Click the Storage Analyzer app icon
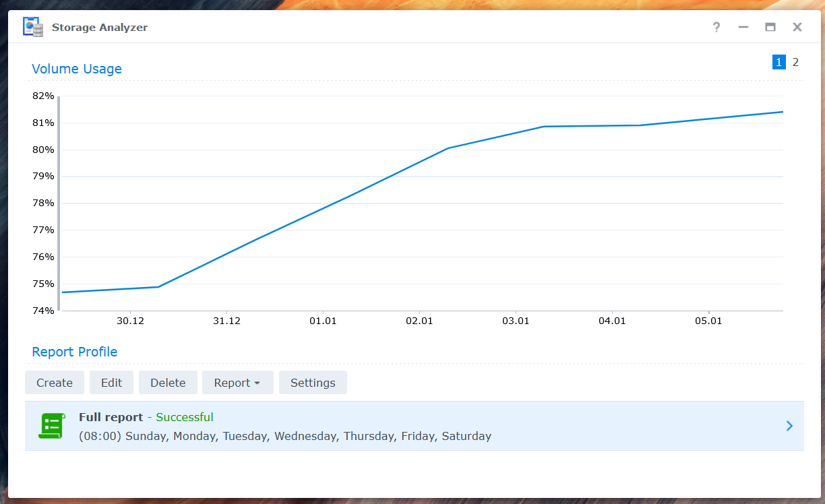Image resolution: width=825 pixels, height=504 pixels. click(x=33, y=27)
